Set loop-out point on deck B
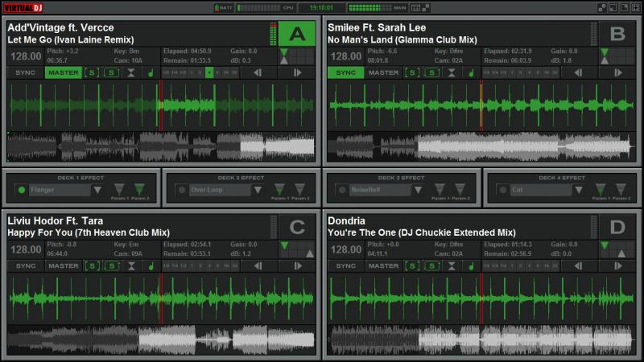Viewport: 644px width, 362px height. pos(617,72)
